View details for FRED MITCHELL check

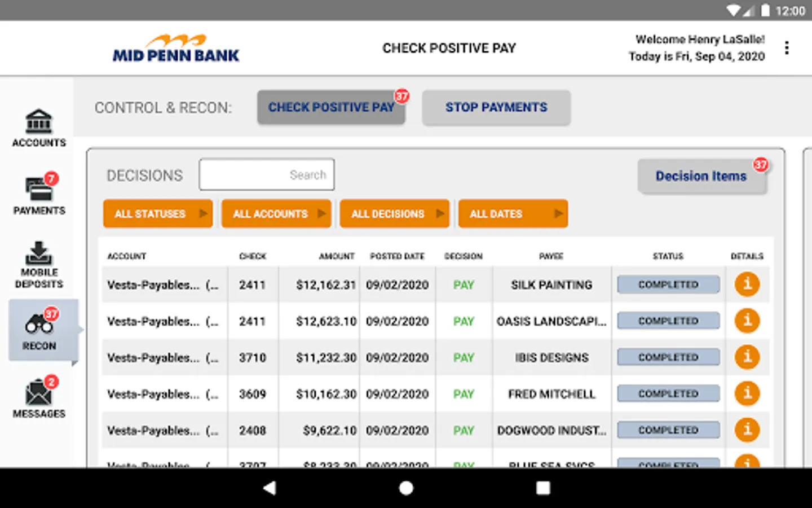click(747, 393)
